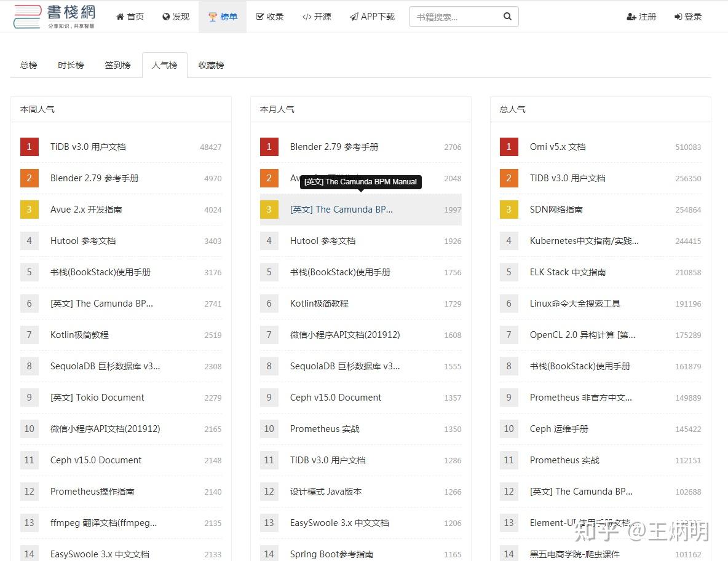Open the APP下载 nav item
Screen dimensions: 728x561
click(x=373, y=17)
